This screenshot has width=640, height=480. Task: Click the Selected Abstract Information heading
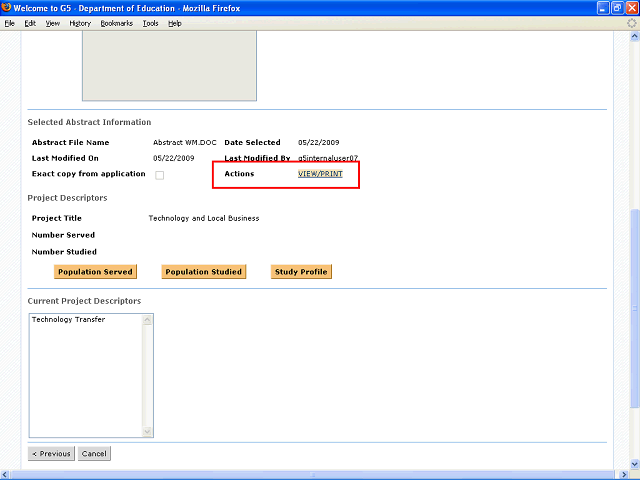click(89, 122)
